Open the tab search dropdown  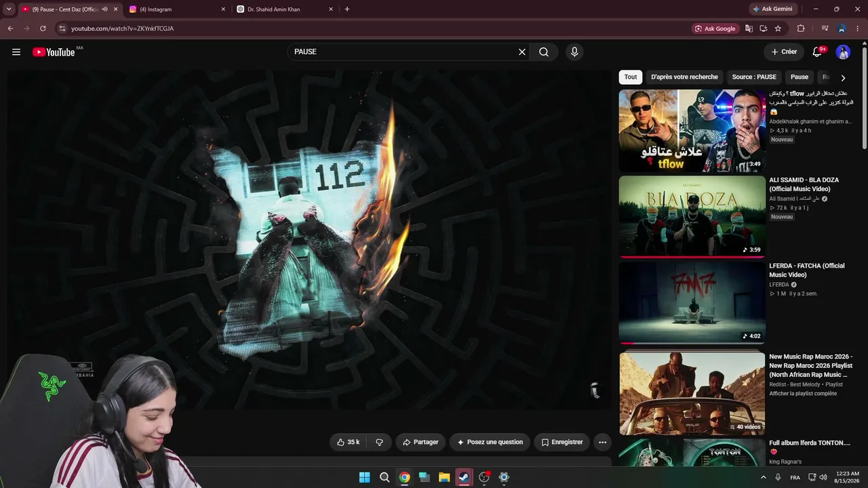[x=9, y=9]
